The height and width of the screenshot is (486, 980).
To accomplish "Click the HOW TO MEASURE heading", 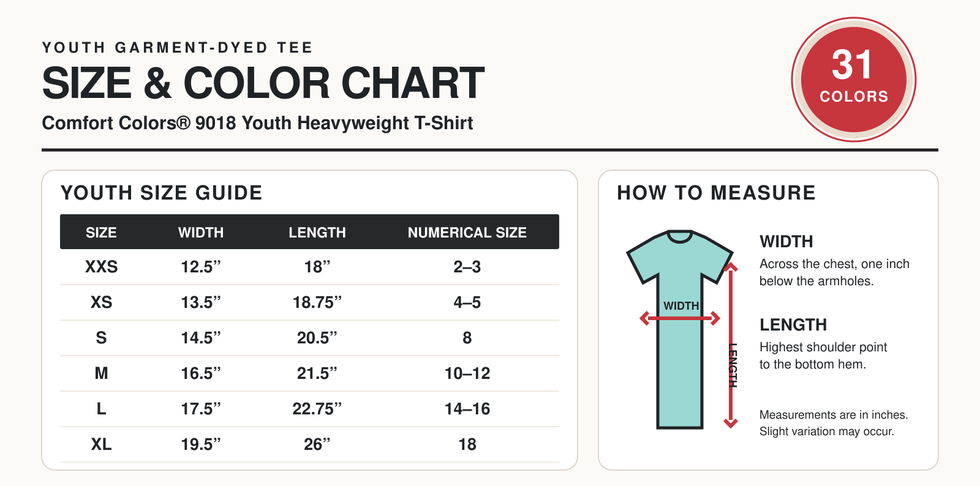I will point(716,193).
